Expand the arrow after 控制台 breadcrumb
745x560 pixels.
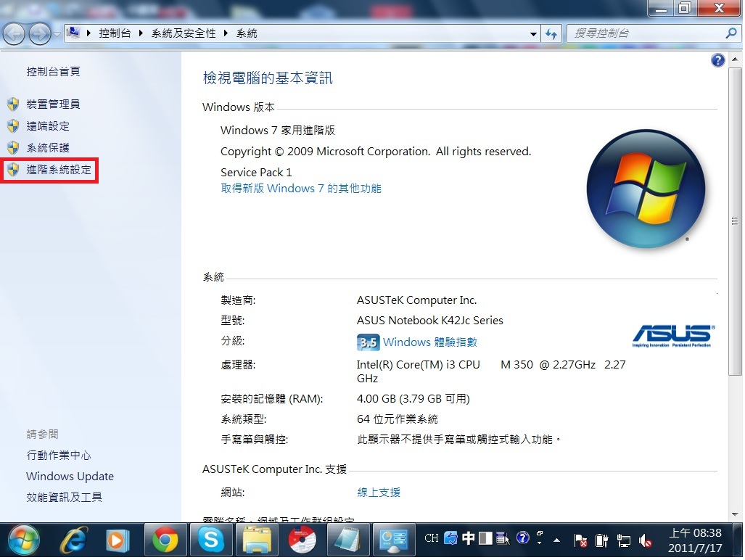(141, 33)
